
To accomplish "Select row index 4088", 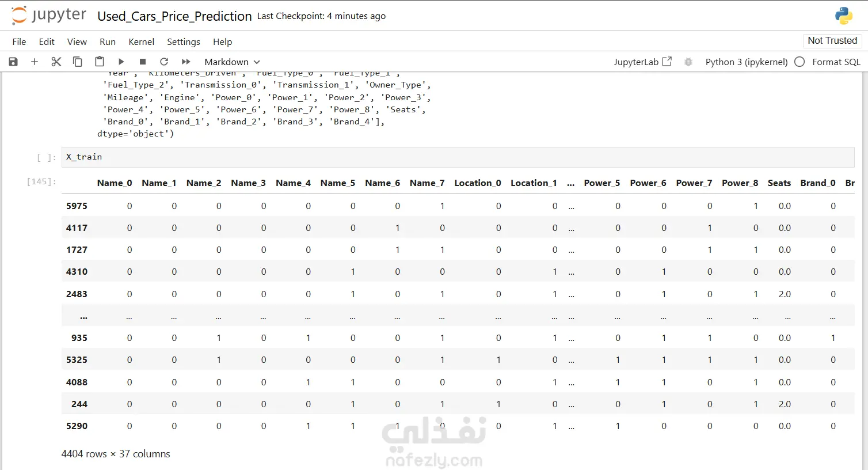I will point(77,382).
